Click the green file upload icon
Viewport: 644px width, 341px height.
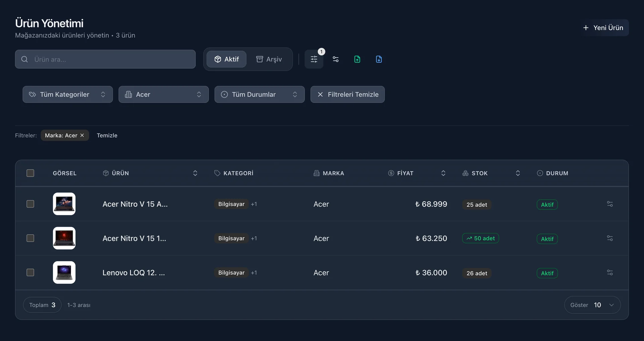pos(357,59)
